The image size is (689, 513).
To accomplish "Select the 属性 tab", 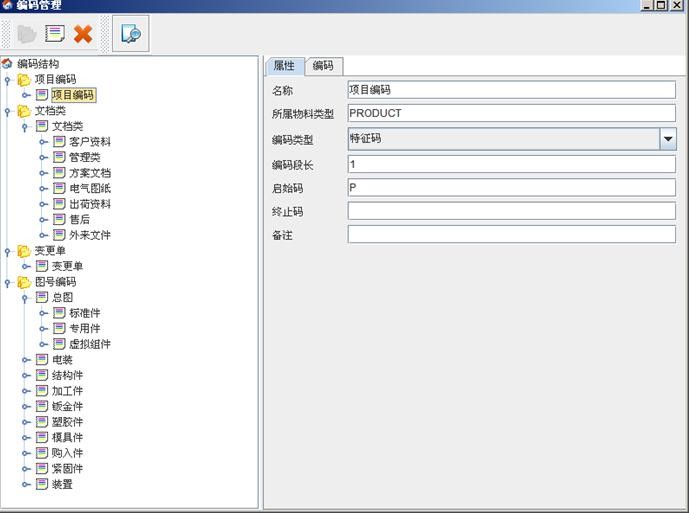I will tap(284, 66).
